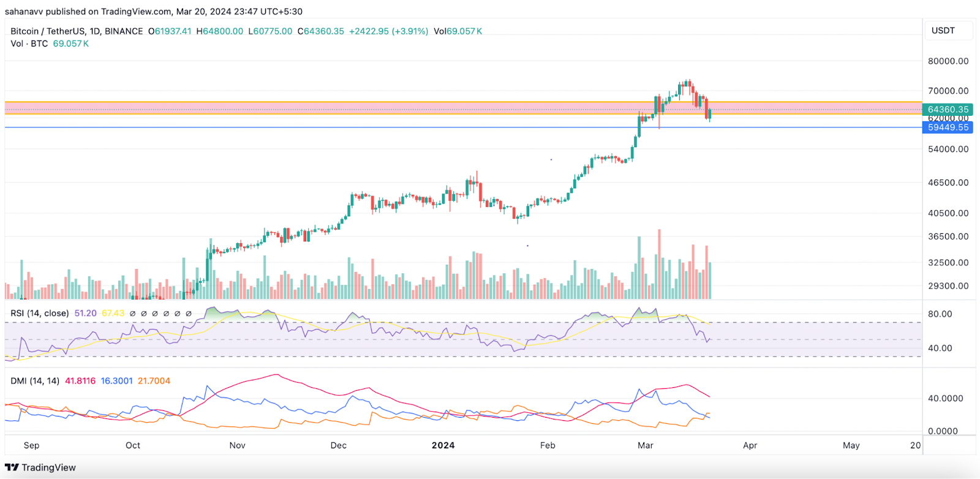This screenshot has width=980, height=479.
Task: Click the yellow RSI-MA value 67.43
Action: click(113, 313)
